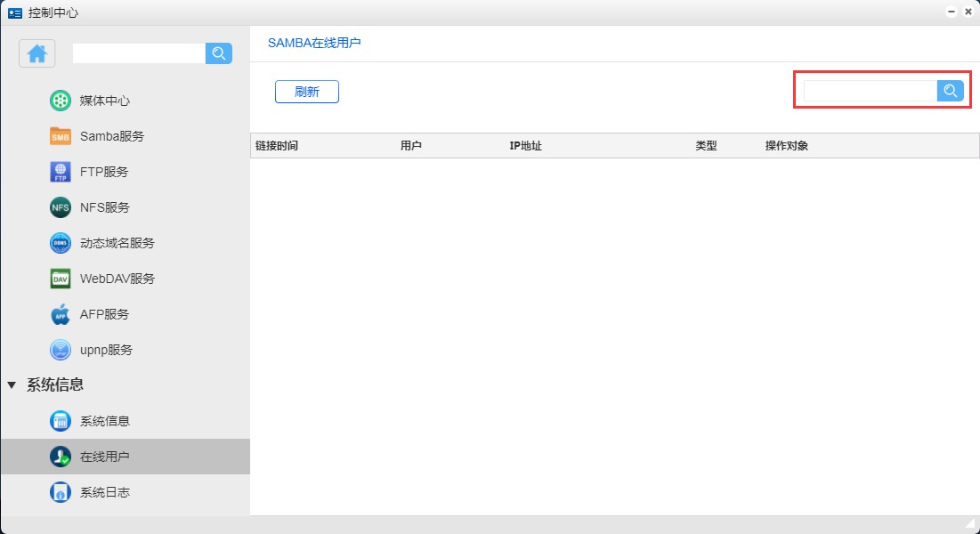Select 在线用户 in the sidebar
The image size is (980, 534).
pyautogui.click(x=104, y=457)
